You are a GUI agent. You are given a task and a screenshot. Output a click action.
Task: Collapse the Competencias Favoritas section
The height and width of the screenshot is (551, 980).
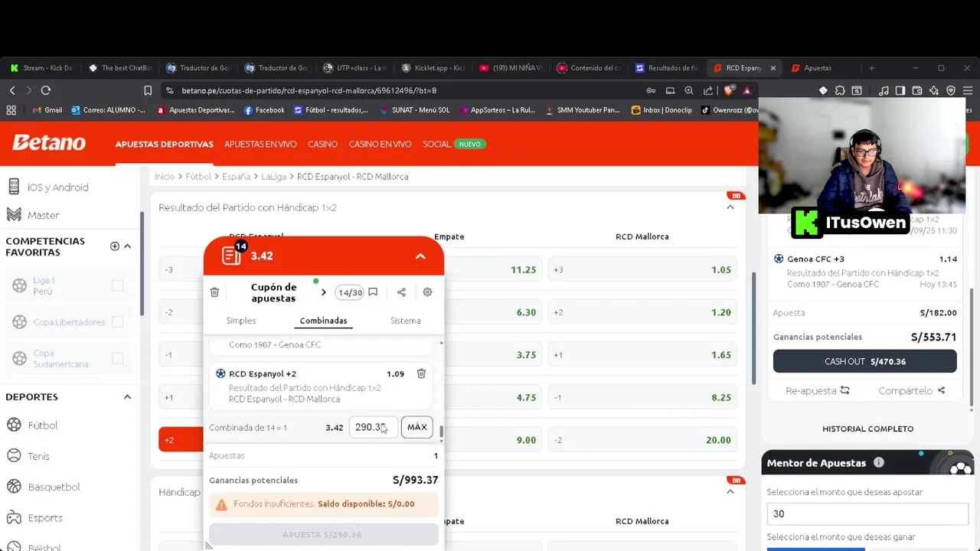[127, 246]
